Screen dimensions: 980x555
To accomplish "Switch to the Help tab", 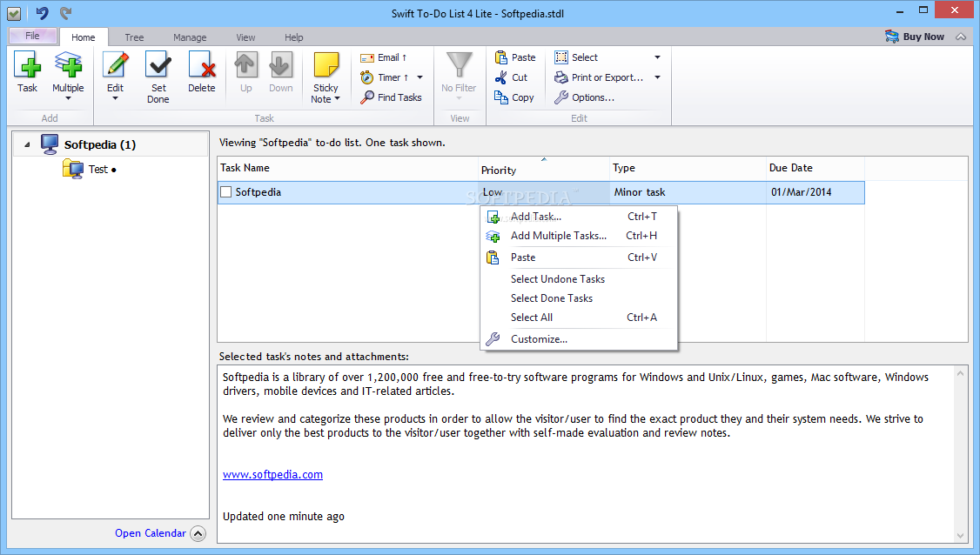I will [294, 37].
